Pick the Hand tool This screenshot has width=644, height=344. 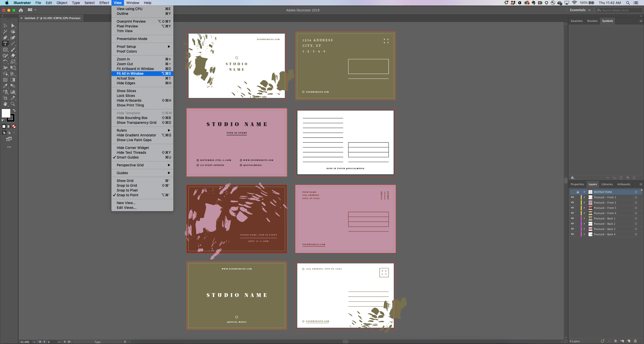5,104
